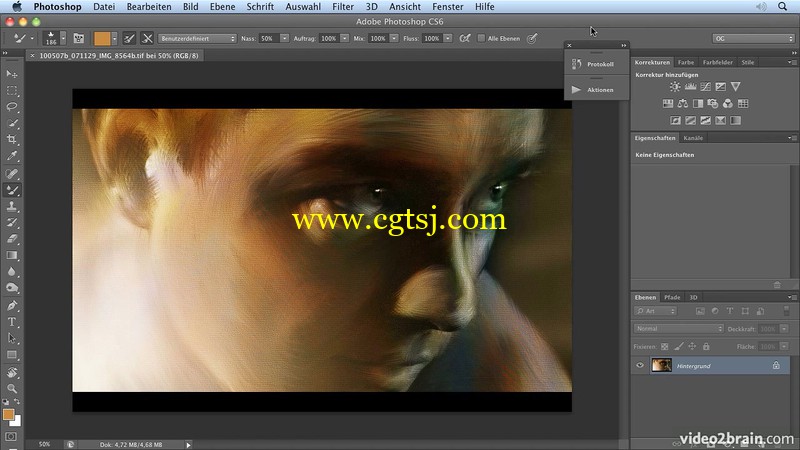The width and height of the screenshot is (800, 450).
Task: Select the Move tool
Action: [x=12, y=74]
